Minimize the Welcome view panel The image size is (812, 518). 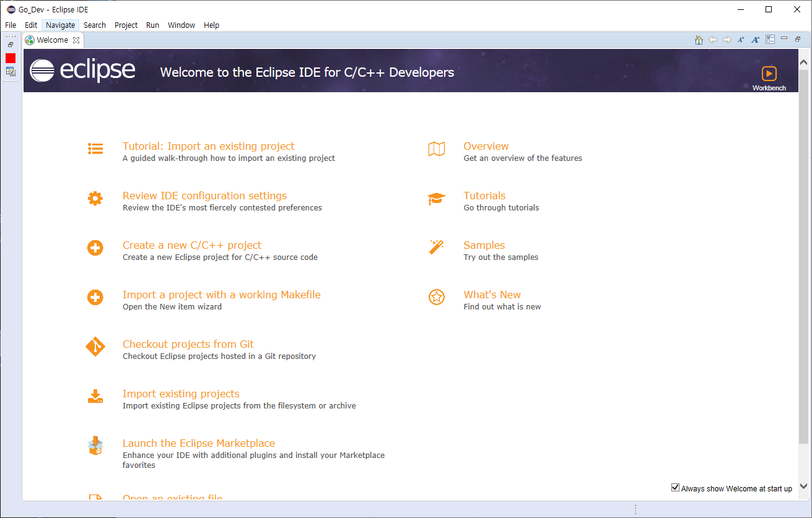click(x=784, y=38)
